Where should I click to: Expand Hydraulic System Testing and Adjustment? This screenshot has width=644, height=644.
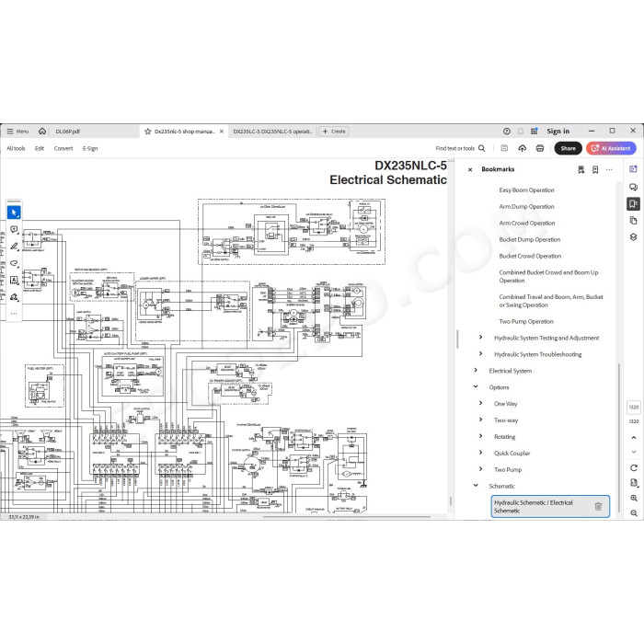click(480, 338)
